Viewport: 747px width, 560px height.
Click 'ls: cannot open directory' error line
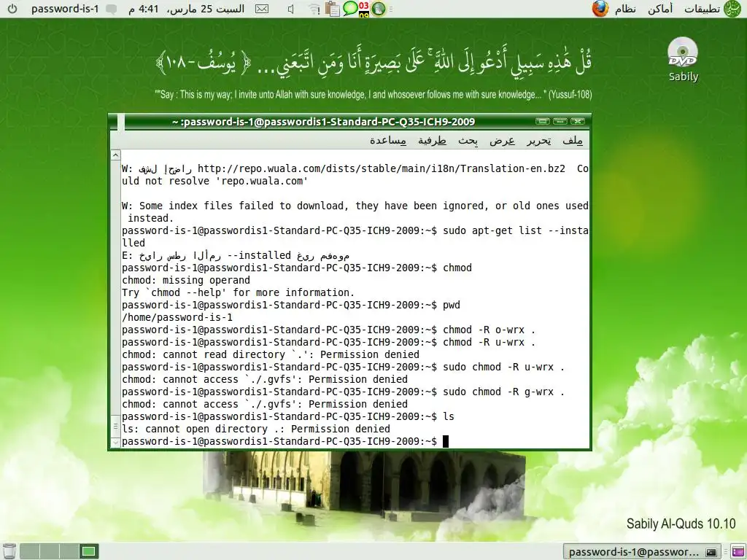256,429
